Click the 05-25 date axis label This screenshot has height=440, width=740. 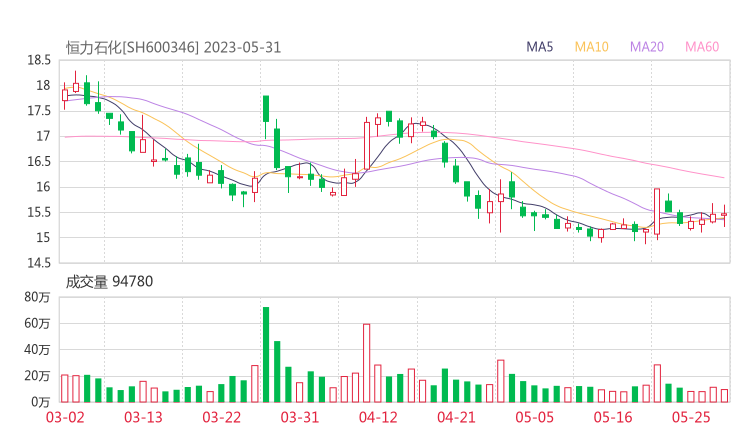(x=691, y=417)
